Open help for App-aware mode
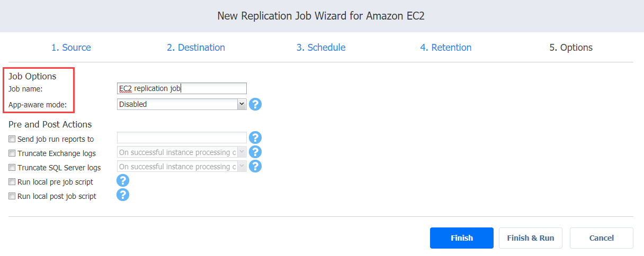 point(255,104)
